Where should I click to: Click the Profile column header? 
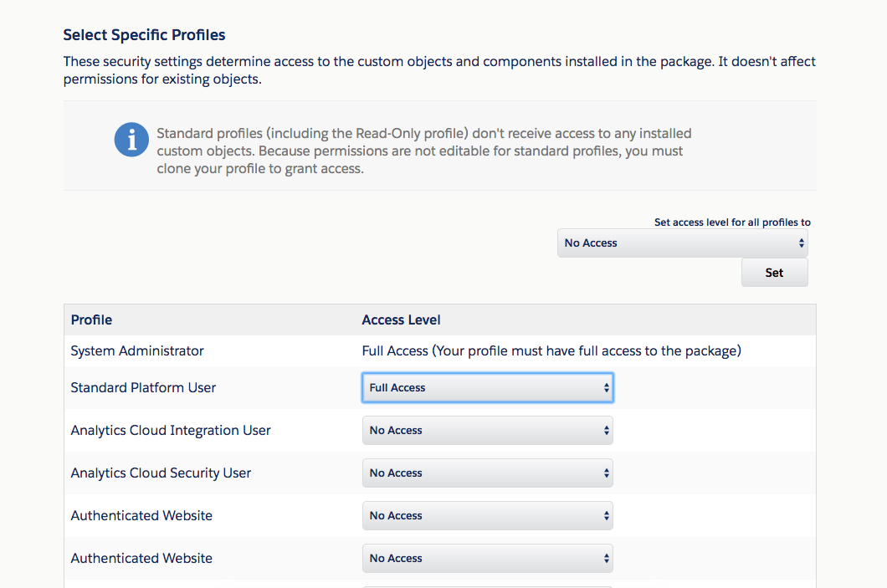(92, 320)
